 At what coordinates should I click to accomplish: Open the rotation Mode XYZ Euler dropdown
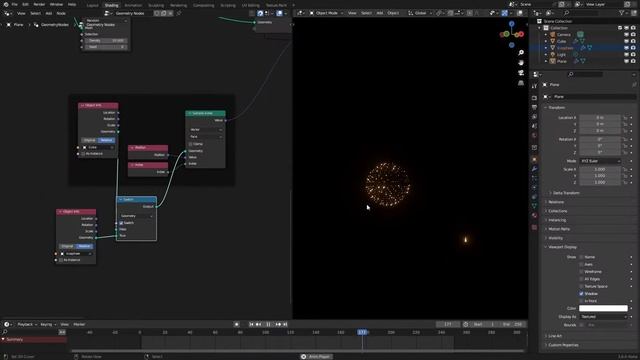(600, 161)
